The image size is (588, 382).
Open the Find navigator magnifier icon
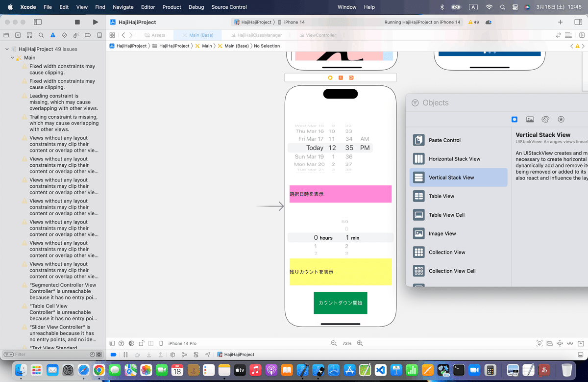[41, 35]
